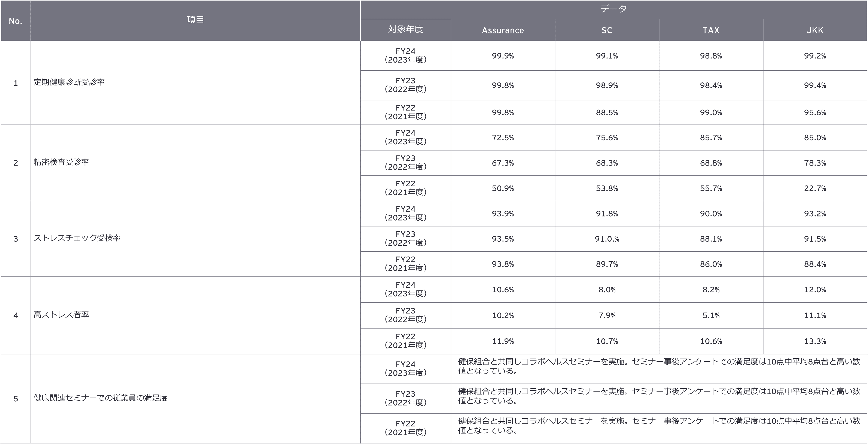Click row number 3 cell

pos(15,239)
